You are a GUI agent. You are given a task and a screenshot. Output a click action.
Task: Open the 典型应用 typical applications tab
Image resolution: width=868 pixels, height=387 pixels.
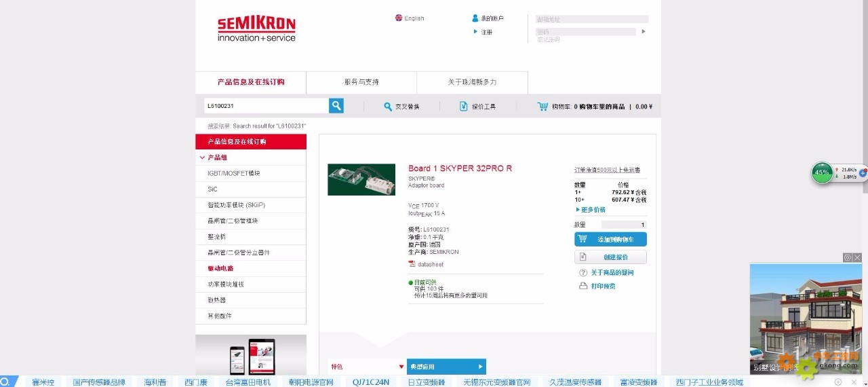pos(446,367)
